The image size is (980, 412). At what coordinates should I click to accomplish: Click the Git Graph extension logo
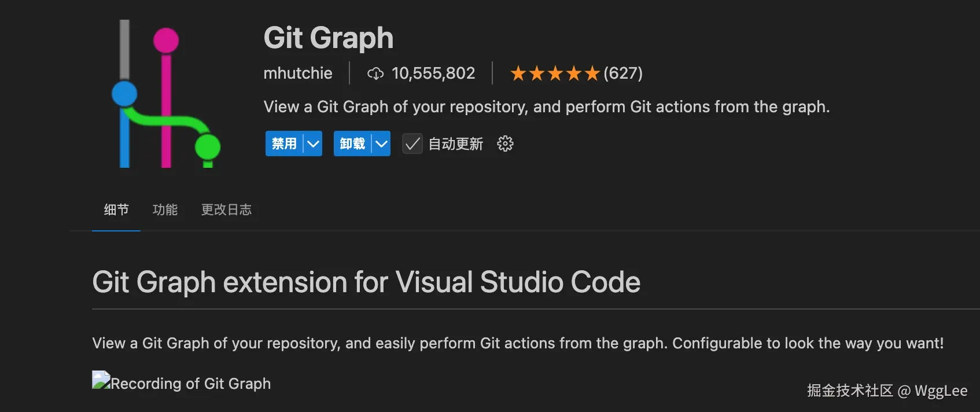(x=166, y=94)
